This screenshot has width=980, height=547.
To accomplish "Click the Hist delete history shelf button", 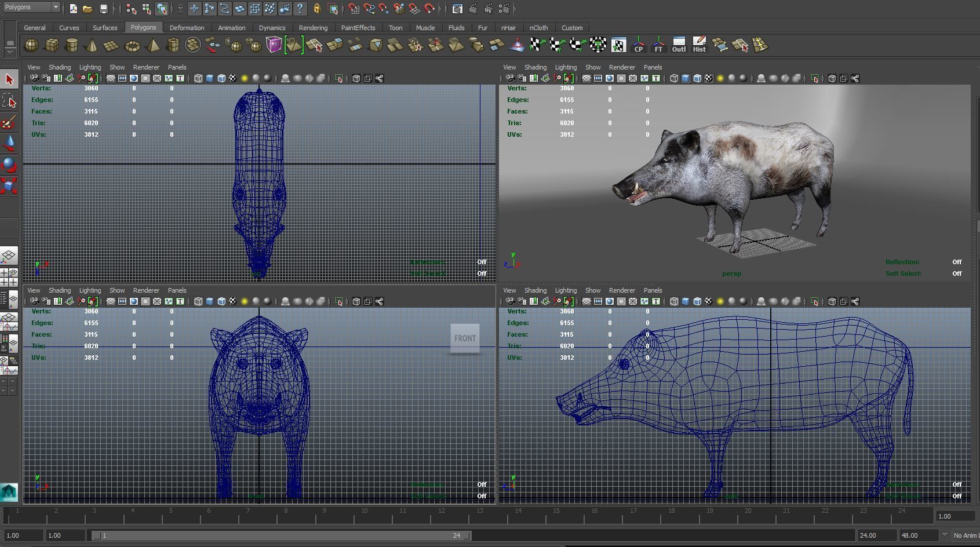I will pyautogui.click(x=700, y=45).
